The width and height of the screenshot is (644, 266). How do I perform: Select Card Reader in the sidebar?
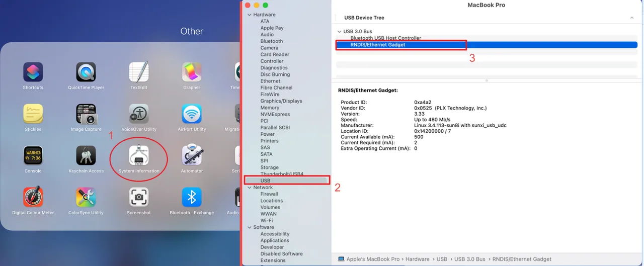coord(275,54)
